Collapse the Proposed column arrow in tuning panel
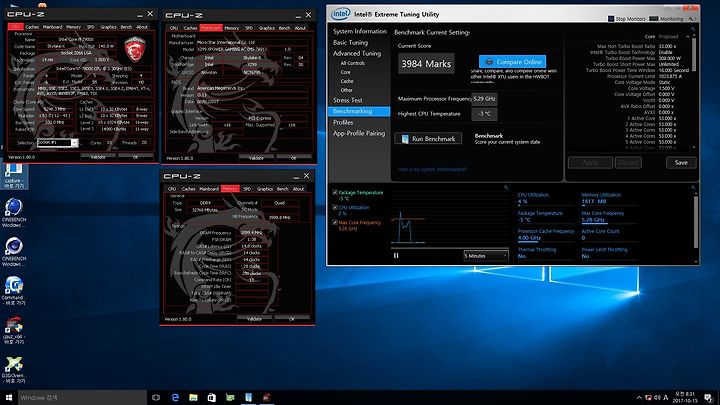 coord(687,36)
